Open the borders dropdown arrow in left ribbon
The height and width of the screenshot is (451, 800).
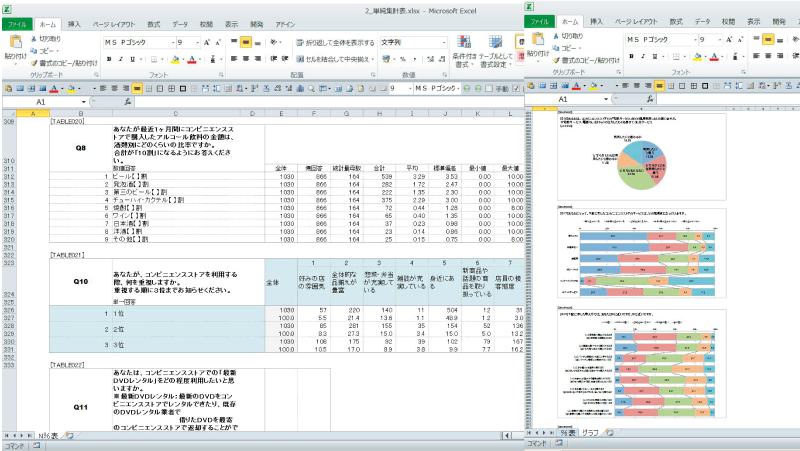pos(162,60)
